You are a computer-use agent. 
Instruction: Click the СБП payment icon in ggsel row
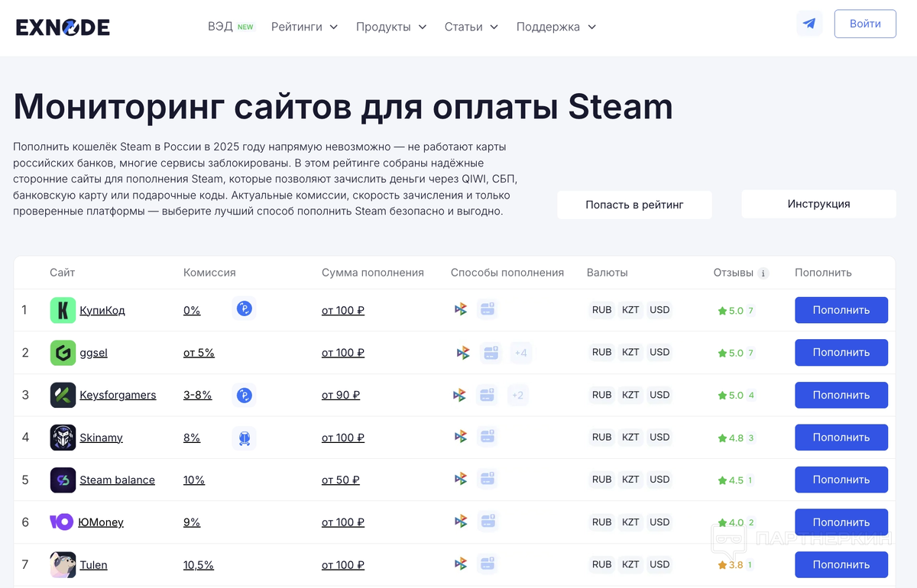click(463, 353)
